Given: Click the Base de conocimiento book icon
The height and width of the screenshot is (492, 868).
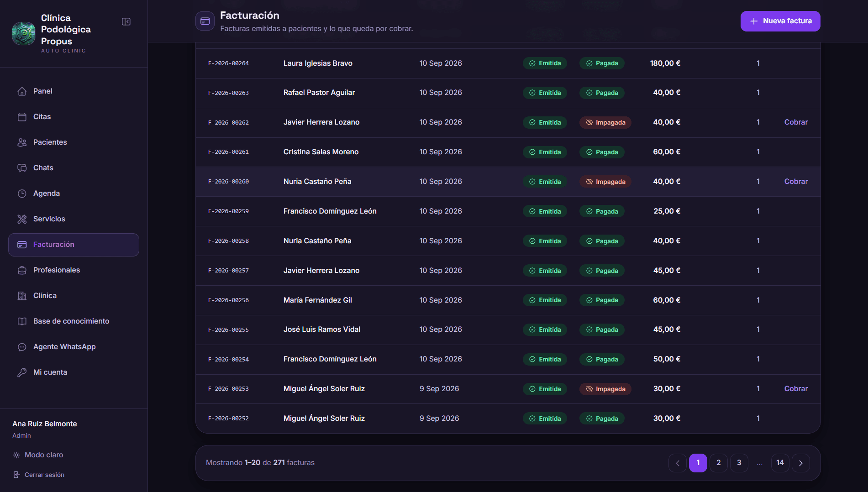Looking at the screenshot, I should pyautogui.click(x=22, y=321).
